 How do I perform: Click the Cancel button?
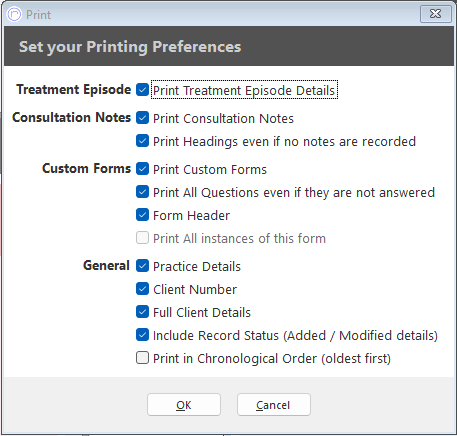(274, 405)
